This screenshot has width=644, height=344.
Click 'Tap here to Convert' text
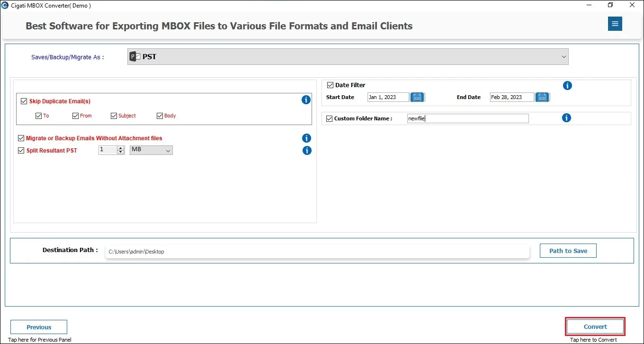tap(593, 340)
